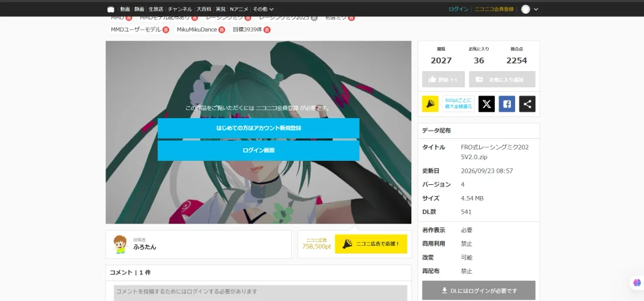The height and width of the screenshot is (301, 644).
Task: Open the MMDユーザーモデル tag
Action: [136, 30]
